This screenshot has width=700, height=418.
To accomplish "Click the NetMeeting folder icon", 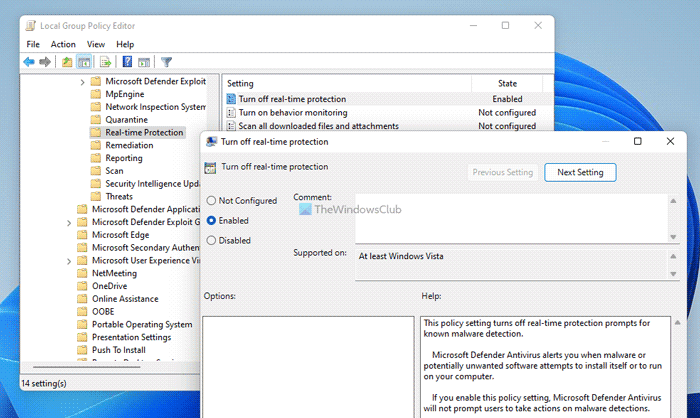I will (x=82, y=273).
